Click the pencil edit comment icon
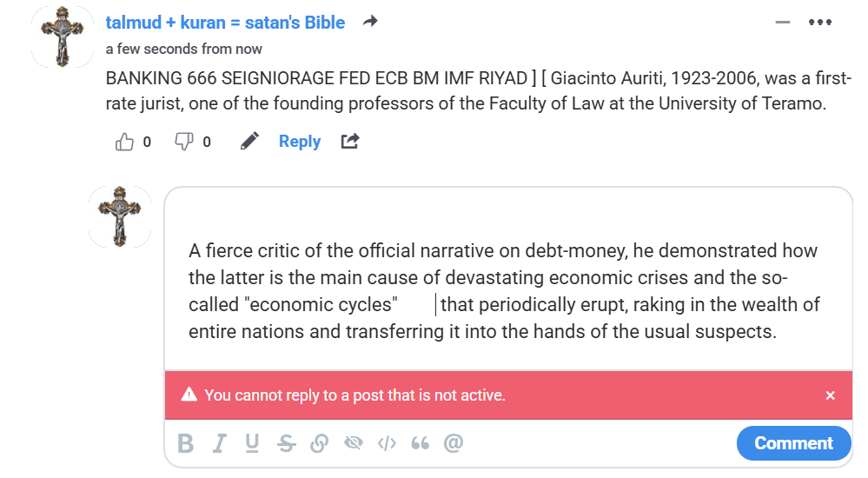Image resolution: width=868 pixels, height=478 pixels. pyautogui.click(x=249, y=141)
